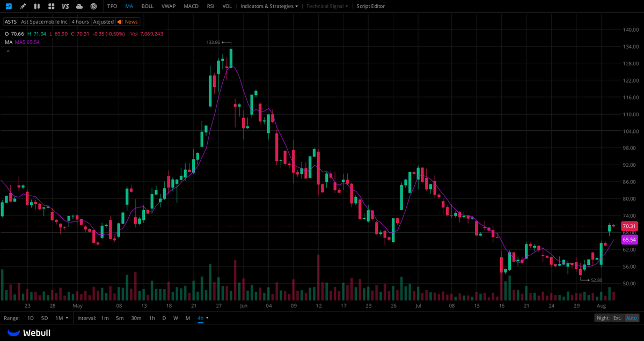Toggle the BOLL indicator
This screenshot has width=644, height=341.
pyautogui.click(x=148, y=6)
